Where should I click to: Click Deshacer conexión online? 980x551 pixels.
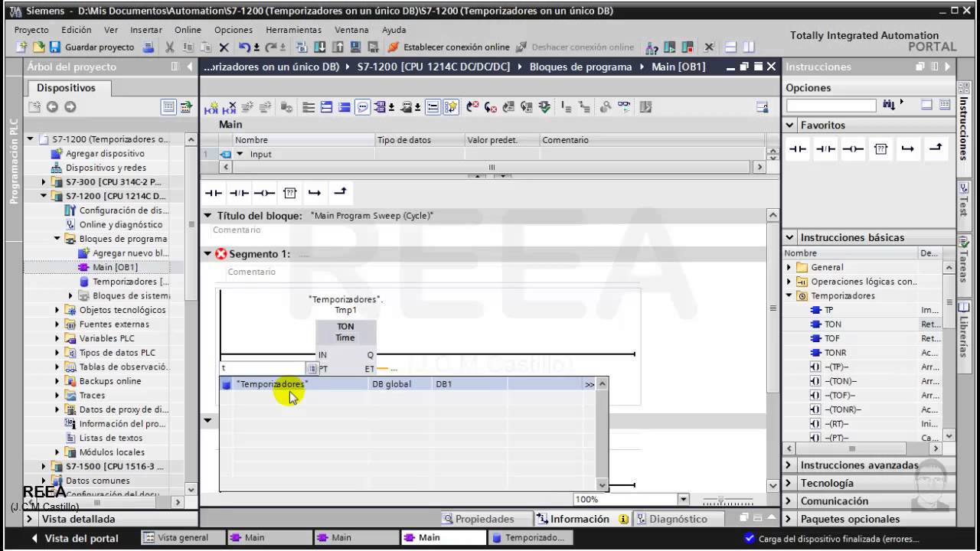click(575, 47)
